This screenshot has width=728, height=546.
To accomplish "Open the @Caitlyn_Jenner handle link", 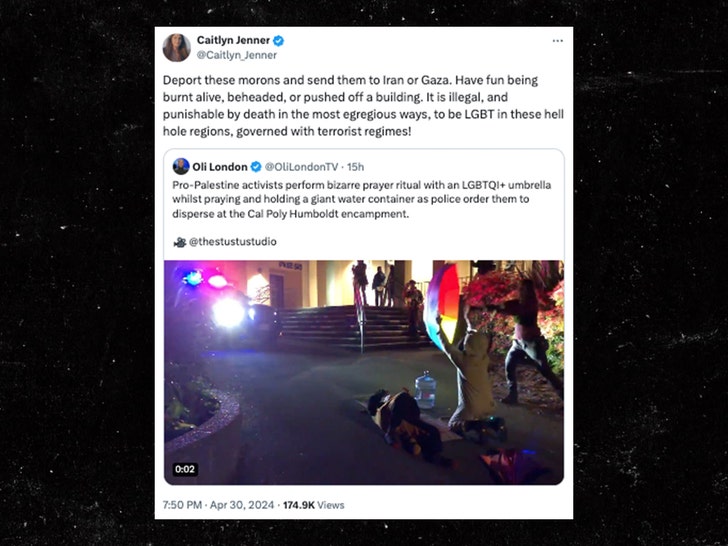I will click(x=237, y=55).
